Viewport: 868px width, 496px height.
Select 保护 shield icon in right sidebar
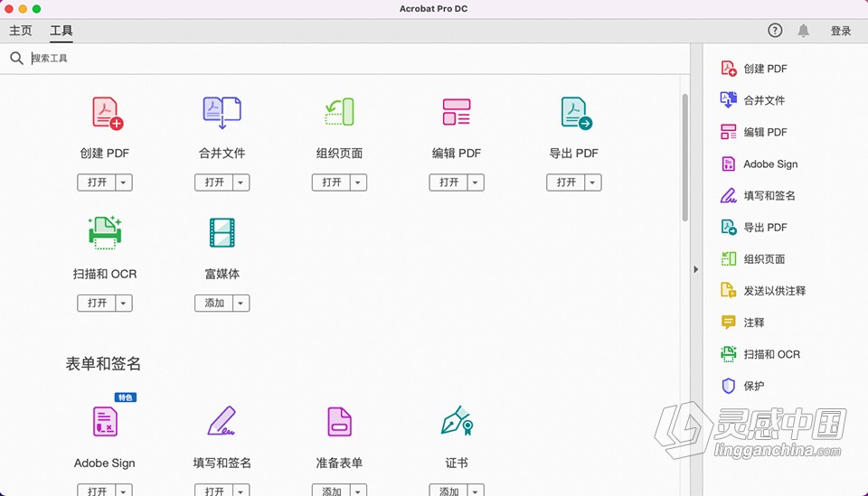tap(729, 386)
